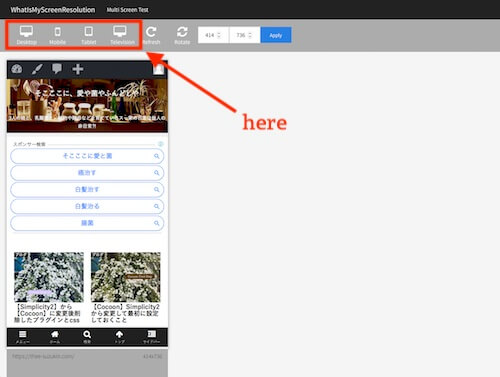Rotate the preview screen orientation
The height and width of the screenshot is (377, 500).
(182, 35)
